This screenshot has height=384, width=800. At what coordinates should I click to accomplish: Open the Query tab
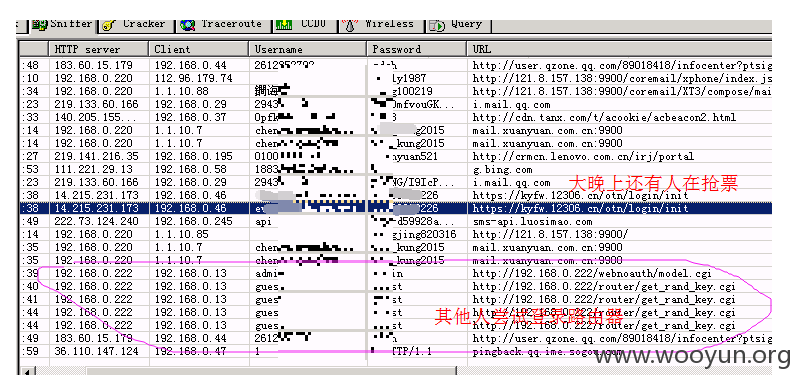click(457, 24)
